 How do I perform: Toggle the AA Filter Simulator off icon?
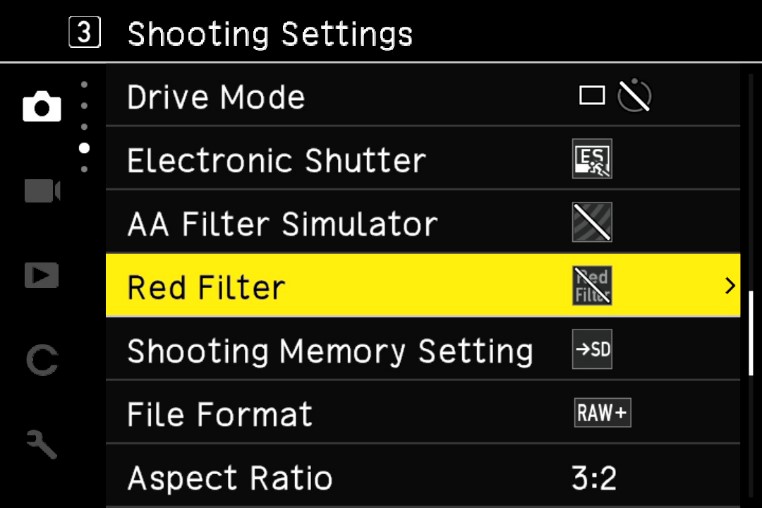tap(592, 222)
